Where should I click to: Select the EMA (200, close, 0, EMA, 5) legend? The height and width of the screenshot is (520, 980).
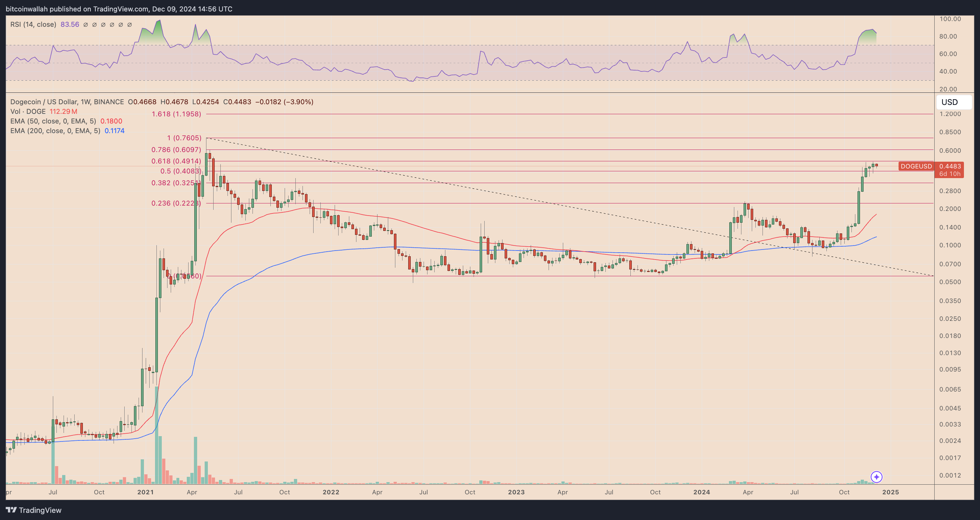(55, 131)
